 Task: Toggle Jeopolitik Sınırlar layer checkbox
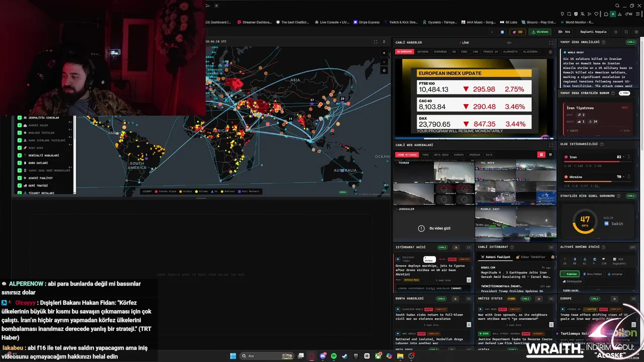[x=20, y=118]
